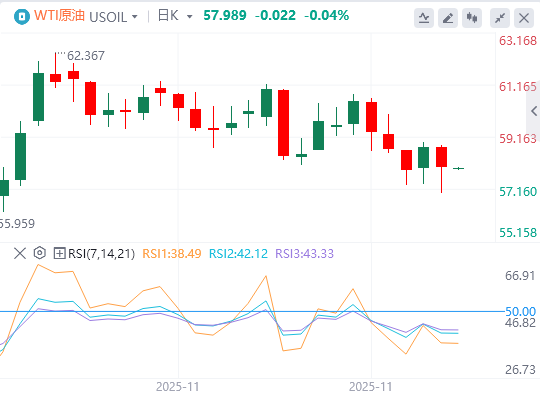The image size is (540, 400).
Task: Select the drawing pencil tool
Action: tap(448, 18)
